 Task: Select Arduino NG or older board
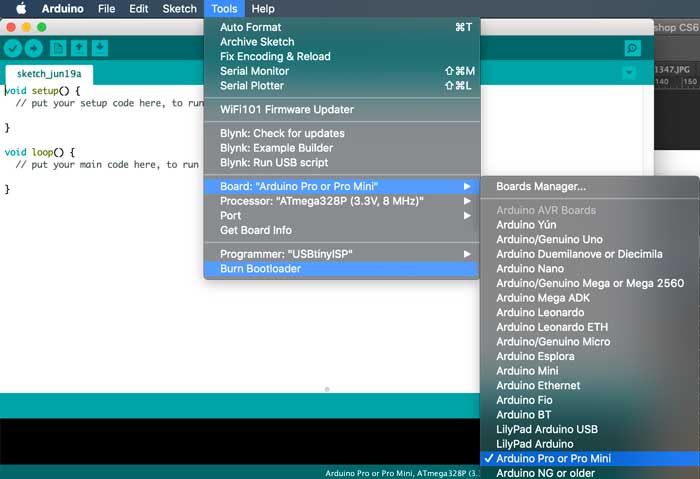point(590,473)
